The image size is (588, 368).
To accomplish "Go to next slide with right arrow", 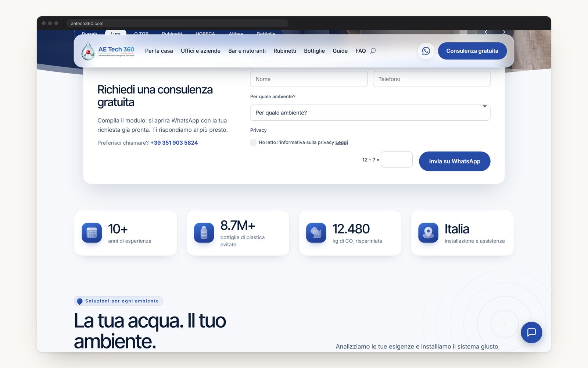I will click(x=504, y=32).
